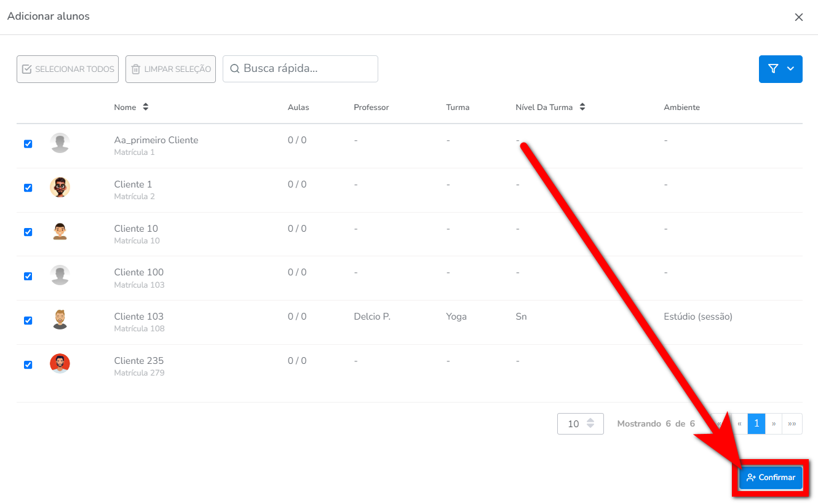The height and width of the screenshot is (504, 818).
Task: Click the SELECIONAR TODOS button
Action: 68,69
